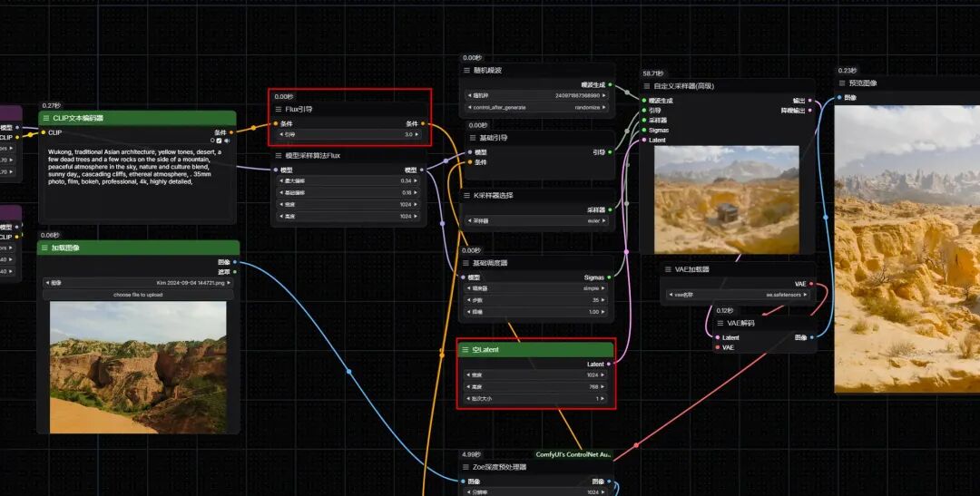This screenshot has width=980, height=496.
Task: Open the VAE加载器 node menu icon
Action: (668, 269)
